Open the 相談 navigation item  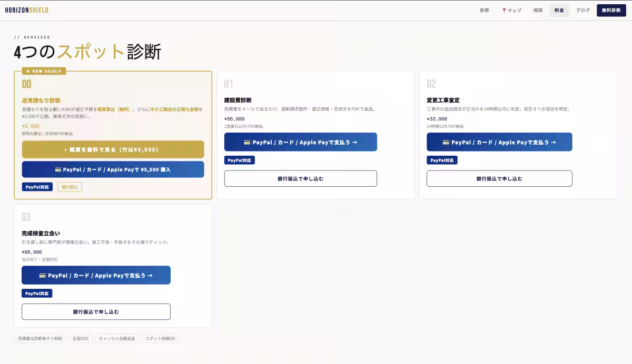[x=537, y=9]
